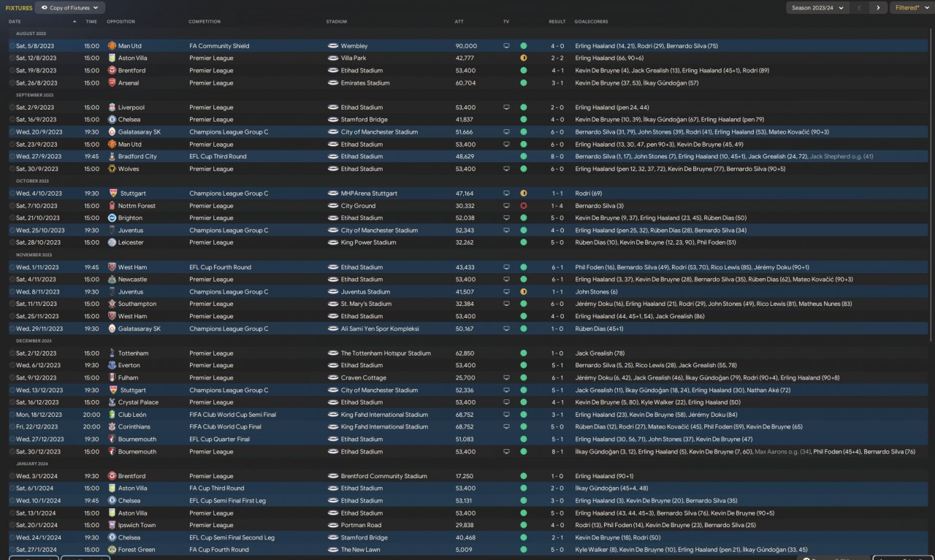Click the orange draw indicator for Aston Villa 2-2
Viewport: 935px width, 560px height.
click(524, 58)
